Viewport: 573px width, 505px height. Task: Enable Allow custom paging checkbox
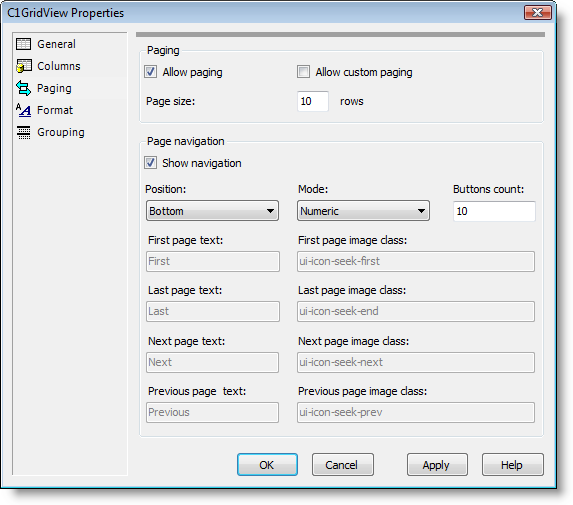point(303,72)
